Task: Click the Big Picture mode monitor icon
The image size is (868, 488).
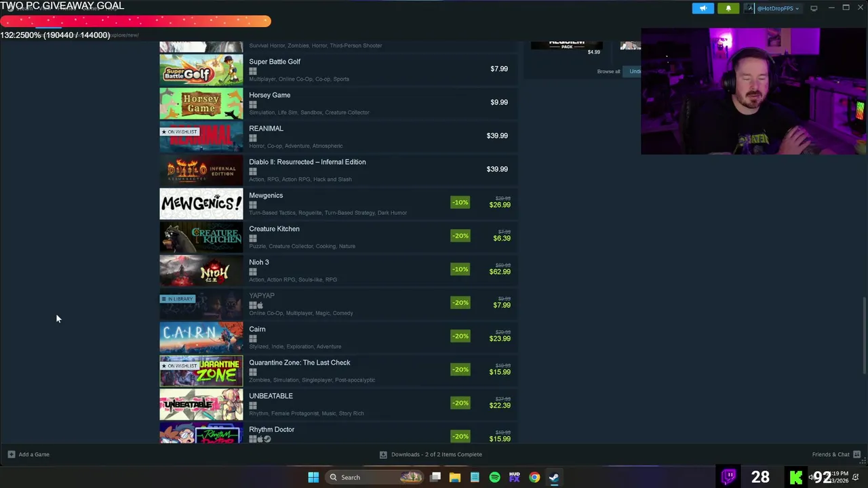Action: coord(814,8)
